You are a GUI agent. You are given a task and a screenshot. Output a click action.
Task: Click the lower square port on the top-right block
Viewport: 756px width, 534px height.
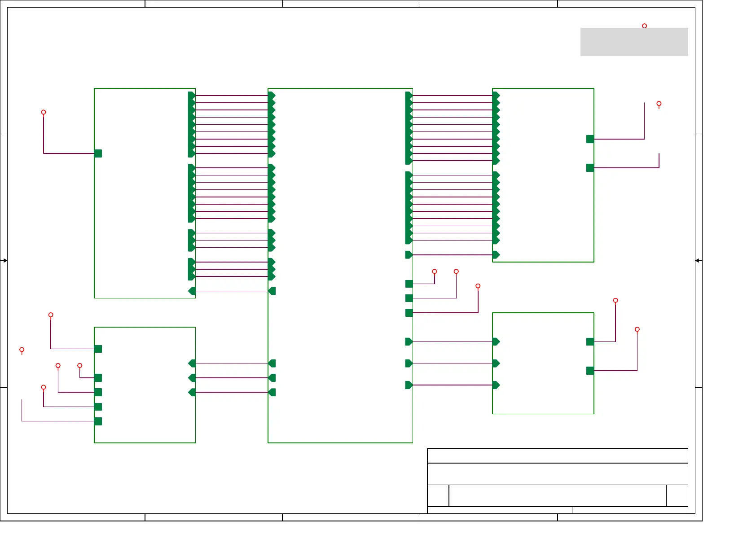[x=590, y=168]
